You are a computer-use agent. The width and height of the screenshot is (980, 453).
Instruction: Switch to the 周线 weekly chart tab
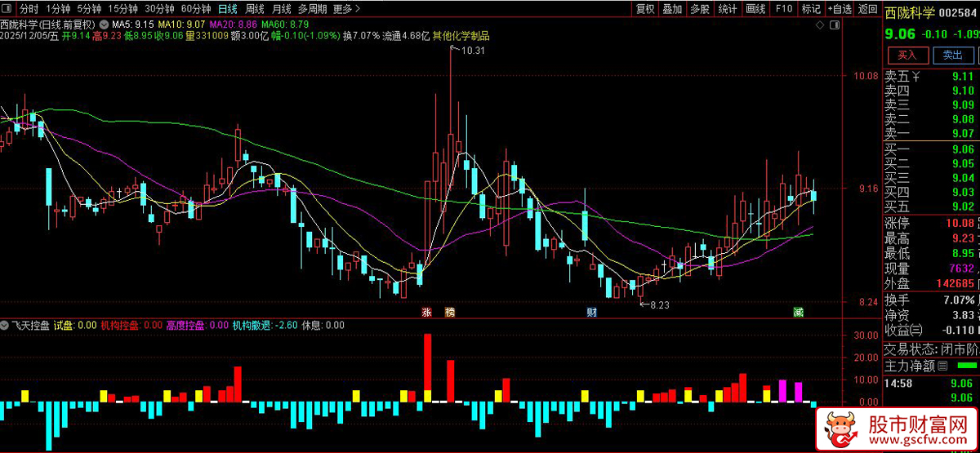point(255,9)
